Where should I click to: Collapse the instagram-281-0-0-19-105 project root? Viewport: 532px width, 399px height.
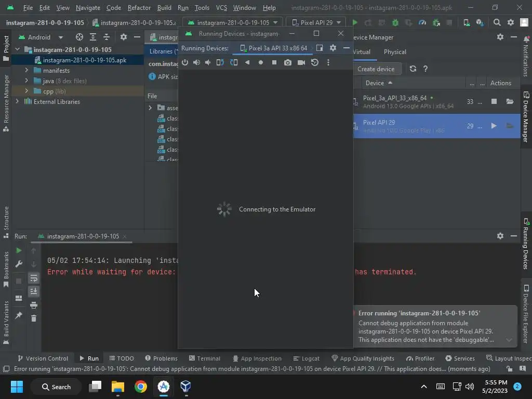[x=17, y=49]
